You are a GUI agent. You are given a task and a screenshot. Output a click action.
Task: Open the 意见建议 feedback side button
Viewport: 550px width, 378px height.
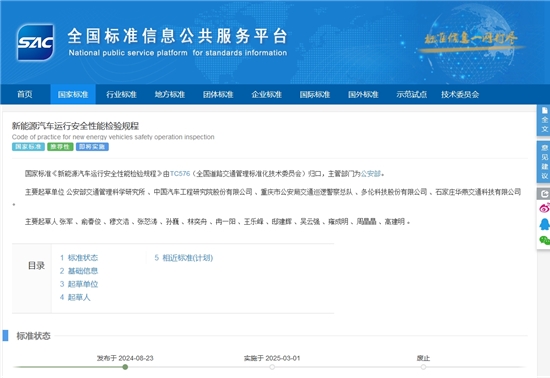point(544,162)
